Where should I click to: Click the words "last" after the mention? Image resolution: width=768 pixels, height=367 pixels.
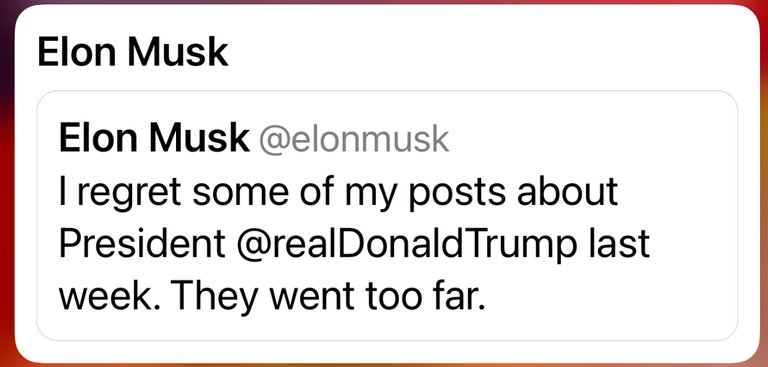pos(618,243)
